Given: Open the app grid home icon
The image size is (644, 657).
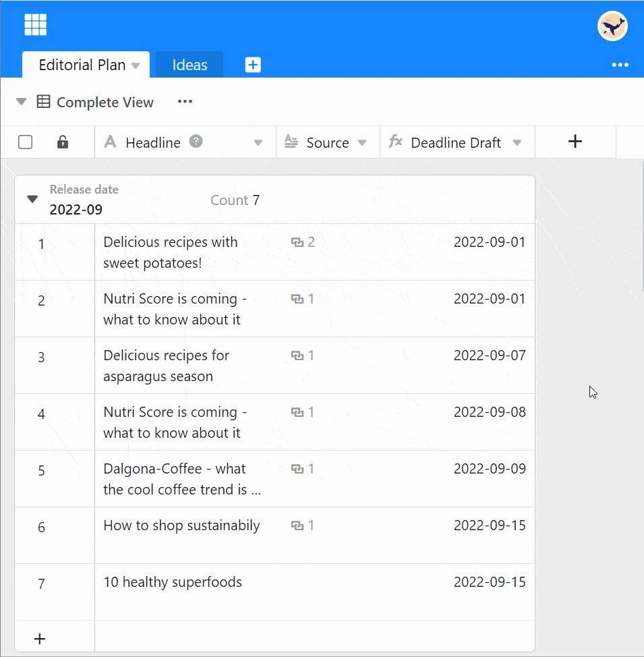Looking at the screenshot, I should click(35, 25).
